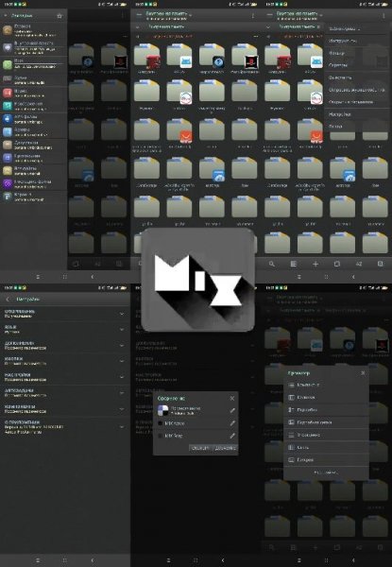Open the teal image-icon bookmark in the drawer
The image size is (392, 567).
pos(34,106)
